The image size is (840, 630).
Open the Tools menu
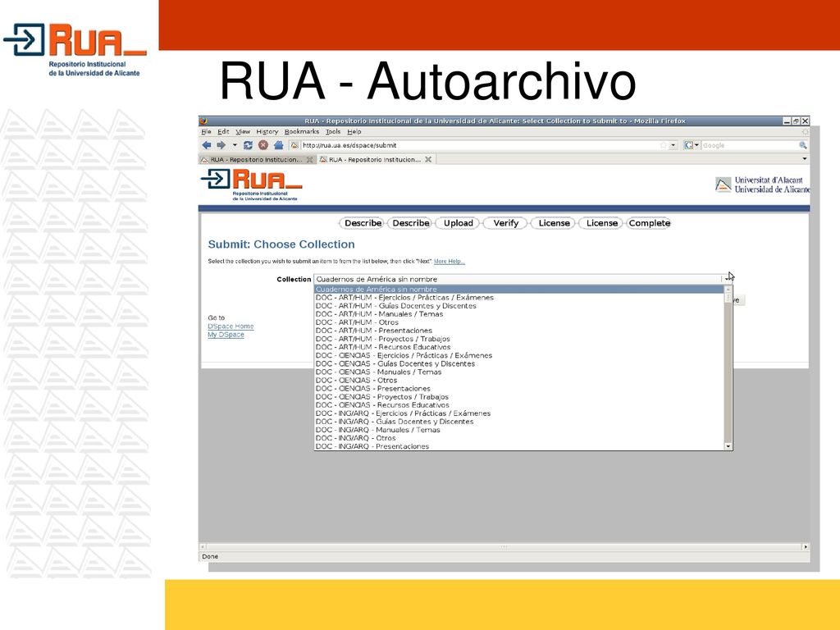[x=333, y=132]
